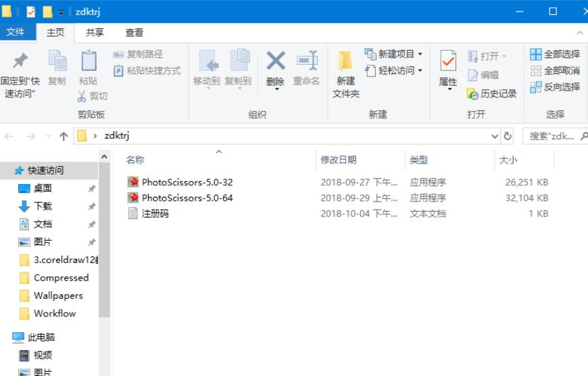Open 下载 Downloads in sidebar
588x376 pixels.
tap(43, 206)
